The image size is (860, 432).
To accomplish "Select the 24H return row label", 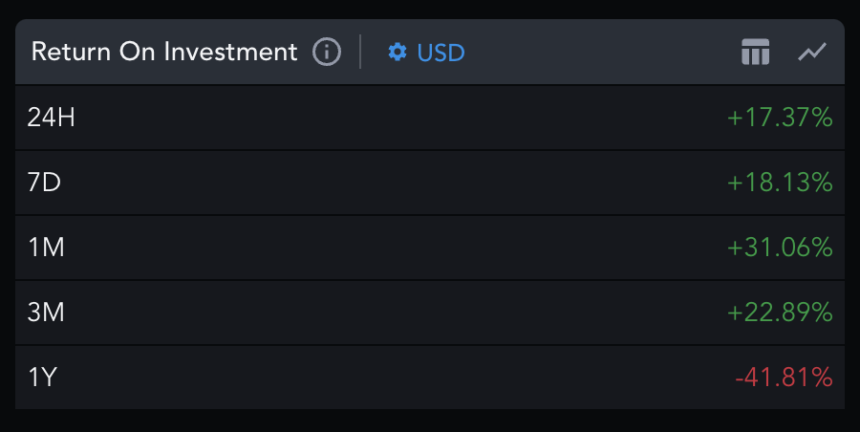I will [51, 118].
